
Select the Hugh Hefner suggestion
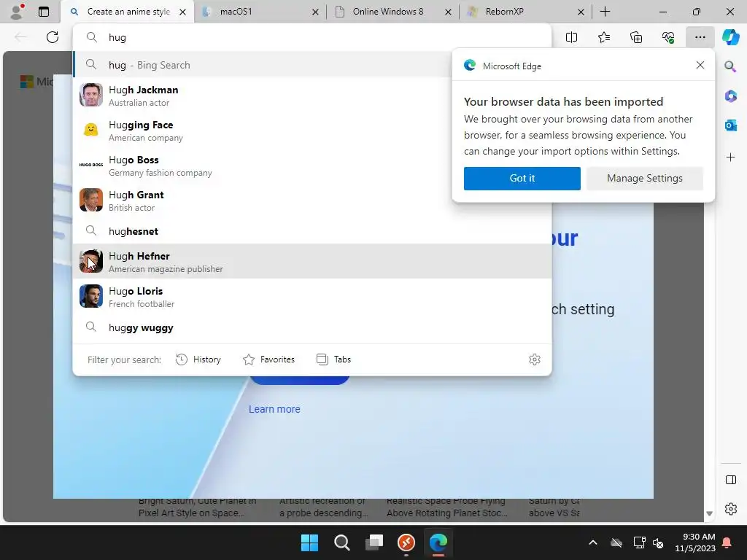pos(312,262)
